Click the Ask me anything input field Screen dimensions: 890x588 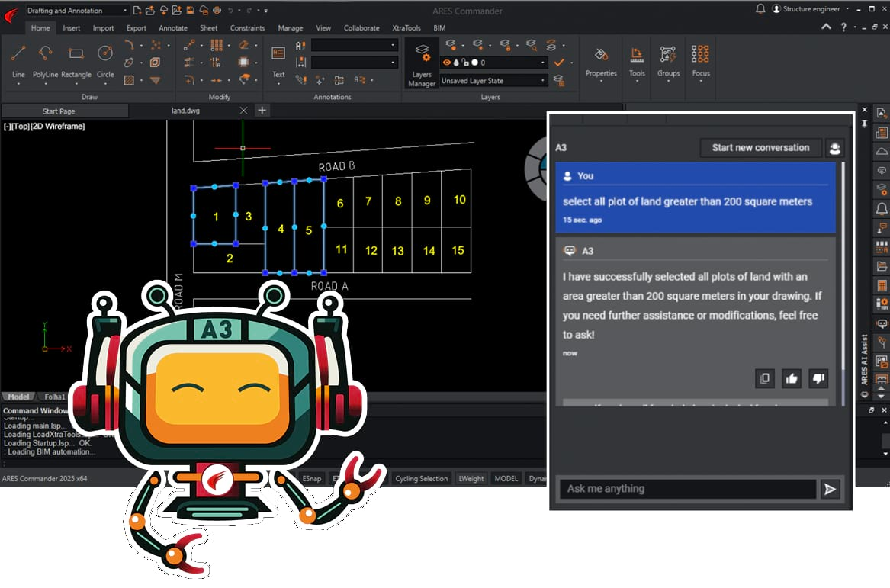[687, 489]
